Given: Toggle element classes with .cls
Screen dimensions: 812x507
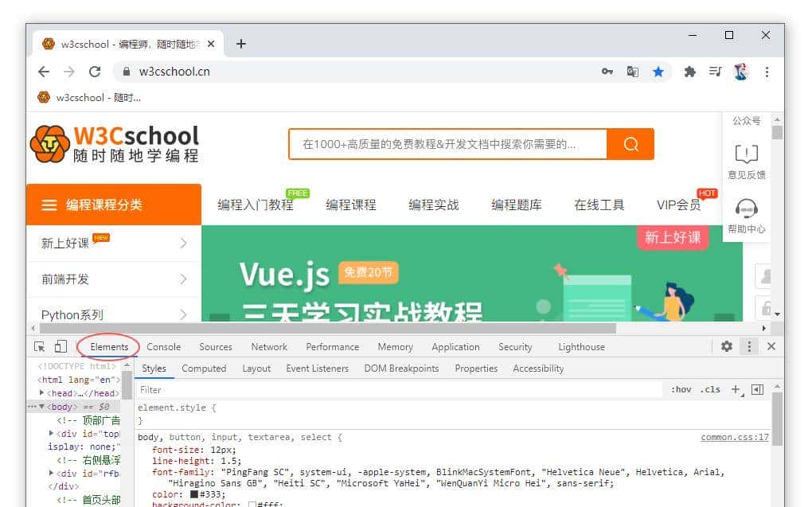Looking at the screenshot, I should [709, 389].
